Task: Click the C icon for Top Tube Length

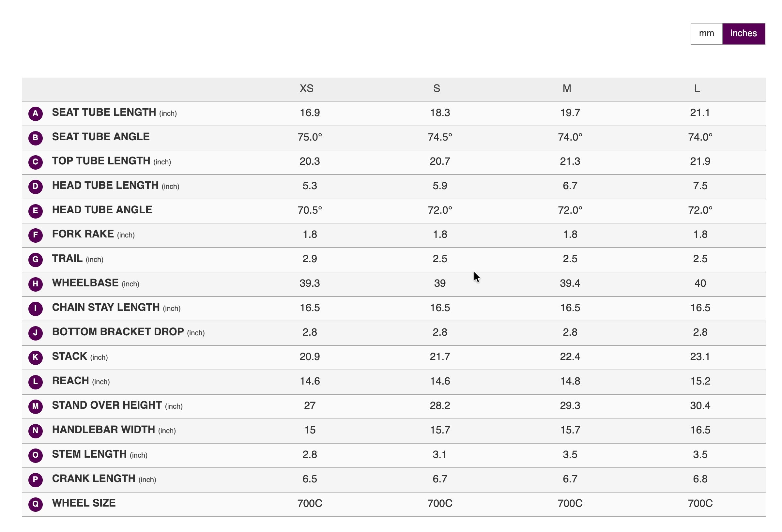Action: pyautogui.click(x=35, y=162)
